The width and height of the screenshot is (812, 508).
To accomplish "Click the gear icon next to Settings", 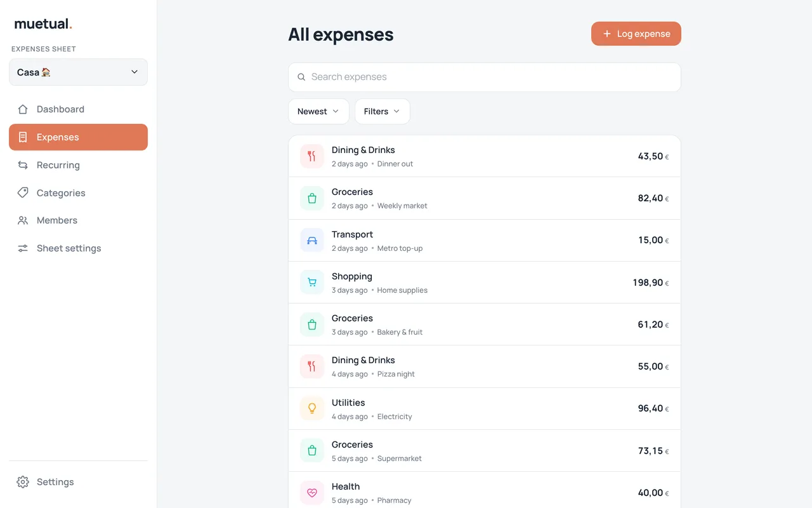I will pyautogui.click(x=23, y=482).
